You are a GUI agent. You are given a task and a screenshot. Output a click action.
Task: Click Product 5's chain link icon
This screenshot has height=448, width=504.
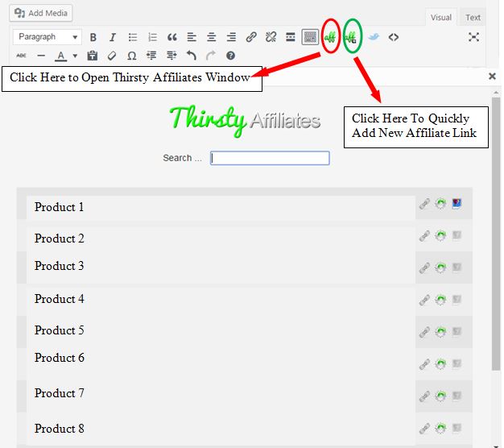424,332
